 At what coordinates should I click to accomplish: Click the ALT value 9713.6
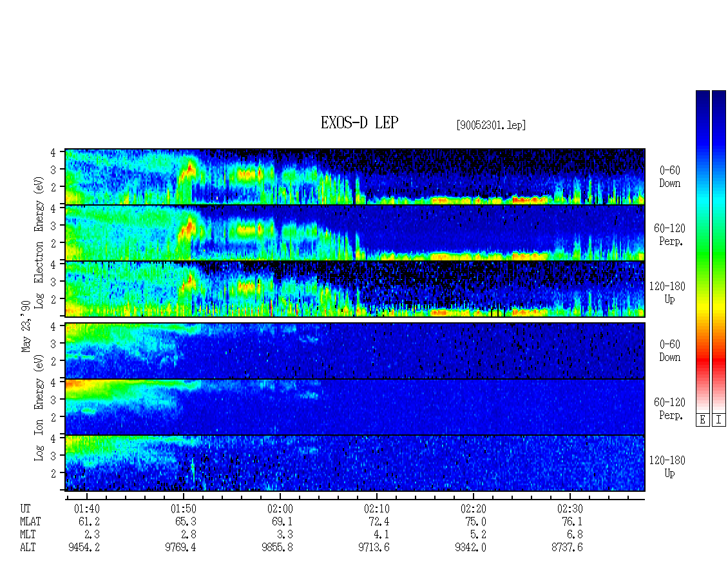[x=374, y=548]
